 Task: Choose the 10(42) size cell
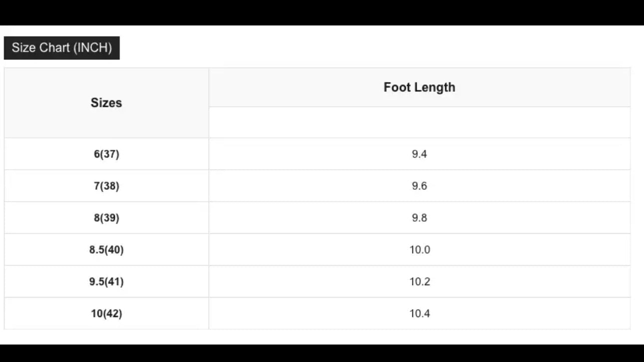[x=106, y=314]
